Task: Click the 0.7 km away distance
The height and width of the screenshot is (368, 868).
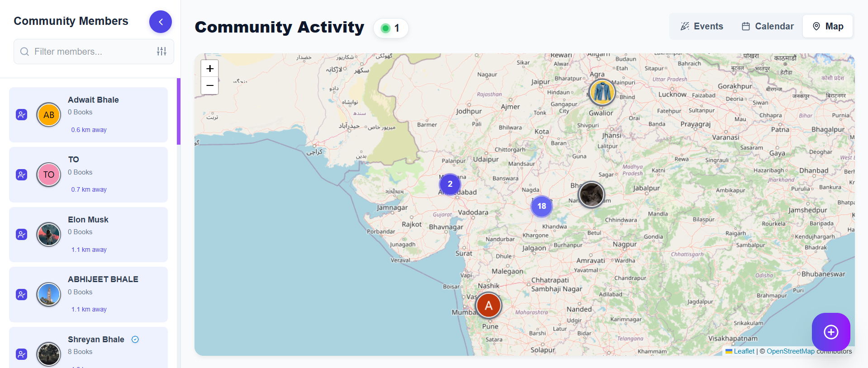Action: tap(89, 189)
